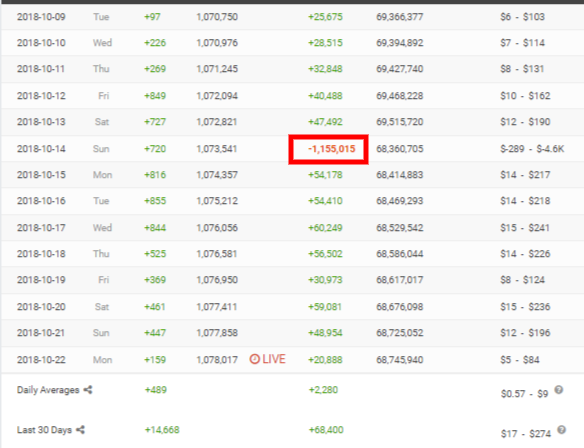Click total views 68,745,940

click(x=400, y=360)
